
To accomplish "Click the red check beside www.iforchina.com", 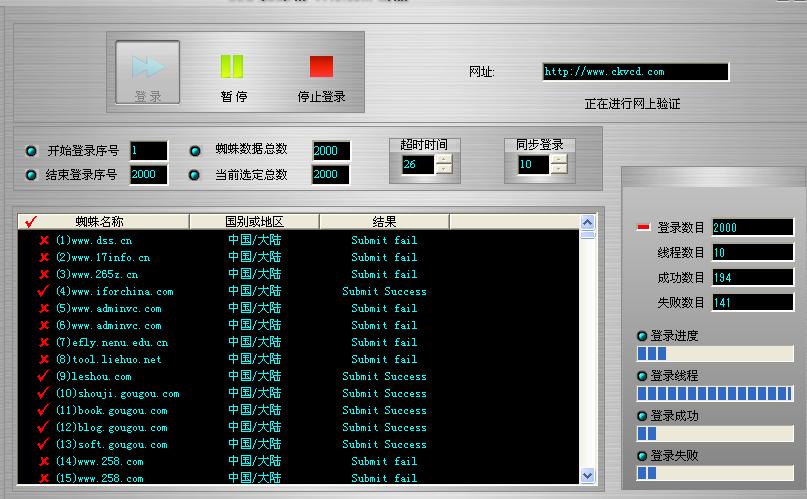I will pyautogui.click(x=43, y=291).
